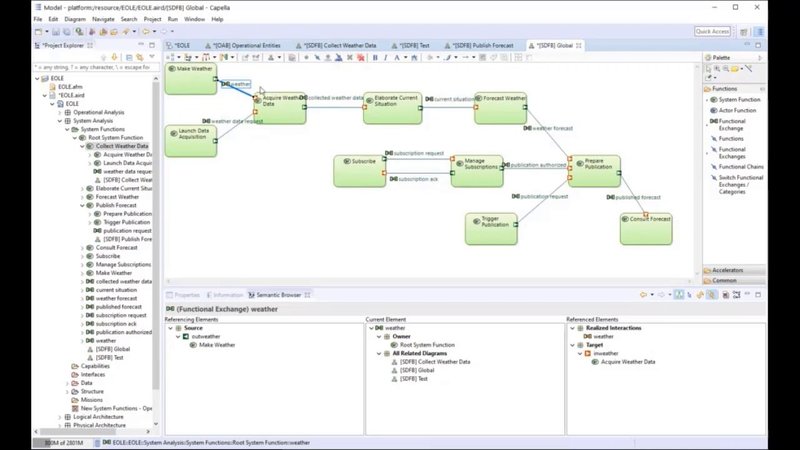Click the red delete from model icon
The height and width of the screenshot is (450, 800).
[361, 58]
